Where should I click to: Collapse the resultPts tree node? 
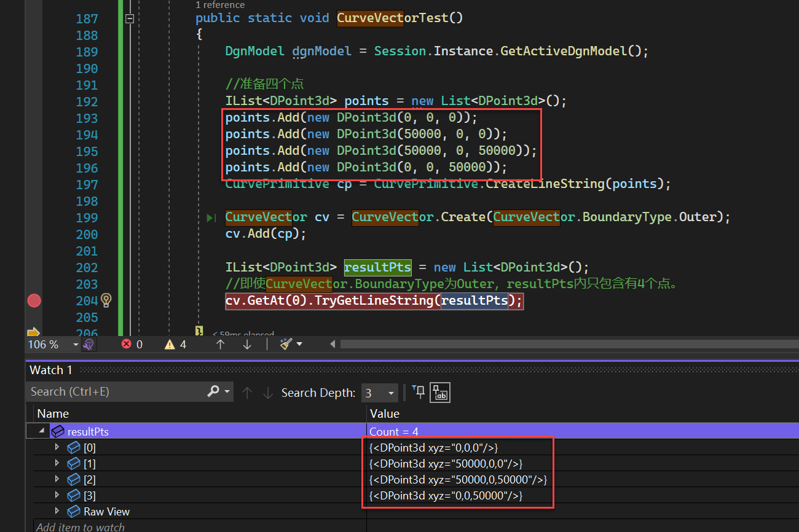pos(42,431)
